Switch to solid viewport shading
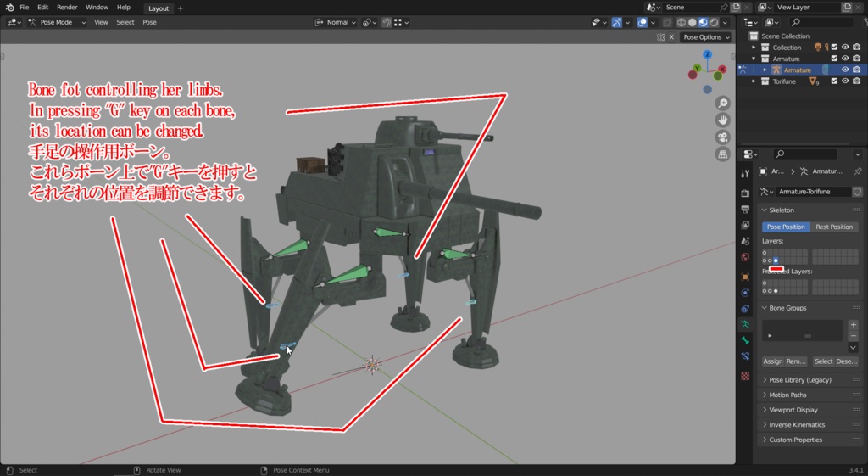 pos(692,23)
